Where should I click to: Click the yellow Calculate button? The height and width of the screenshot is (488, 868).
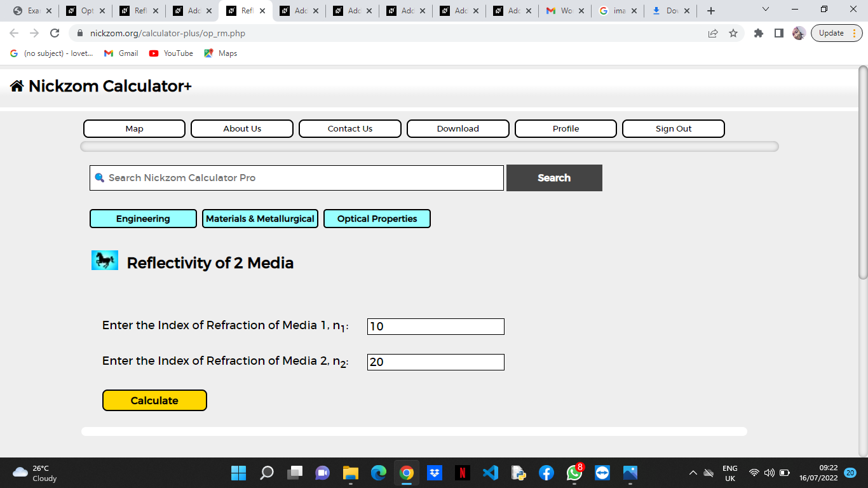[x=154, y=400]
